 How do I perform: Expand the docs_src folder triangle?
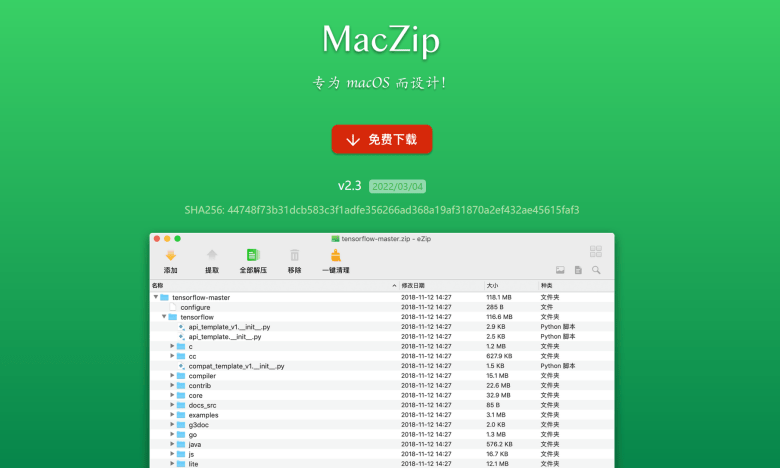click(172, 405)
